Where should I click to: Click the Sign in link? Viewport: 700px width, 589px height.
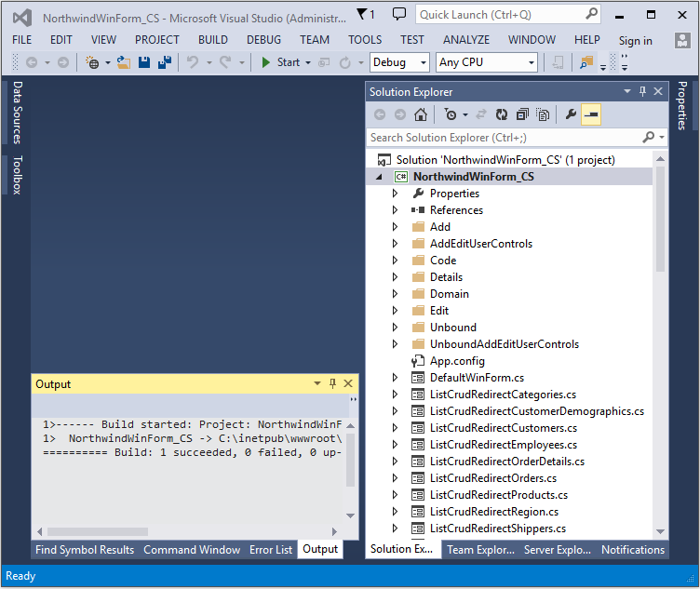click(x=635, y=41)
